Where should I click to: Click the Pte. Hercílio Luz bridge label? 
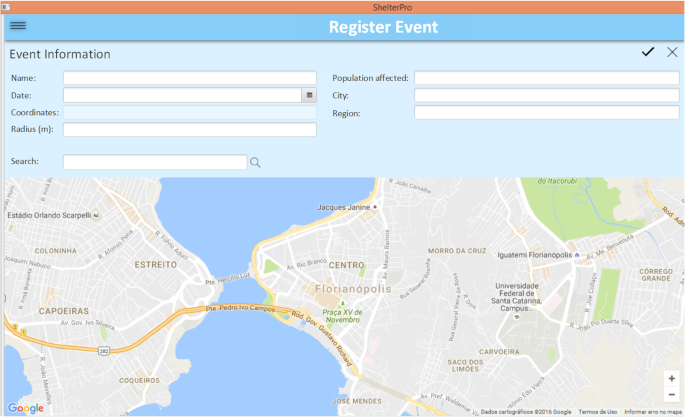228,279
